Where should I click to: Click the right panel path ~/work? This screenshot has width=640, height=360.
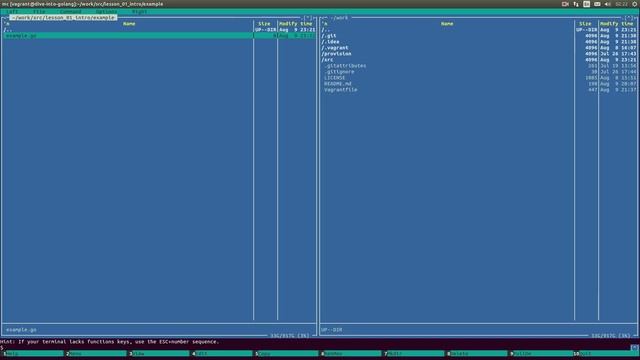pos(340,18)
